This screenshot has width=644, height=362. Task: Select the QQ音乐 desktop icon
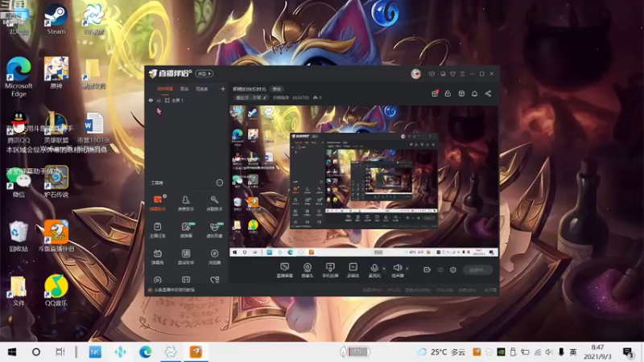click(56, 290)
